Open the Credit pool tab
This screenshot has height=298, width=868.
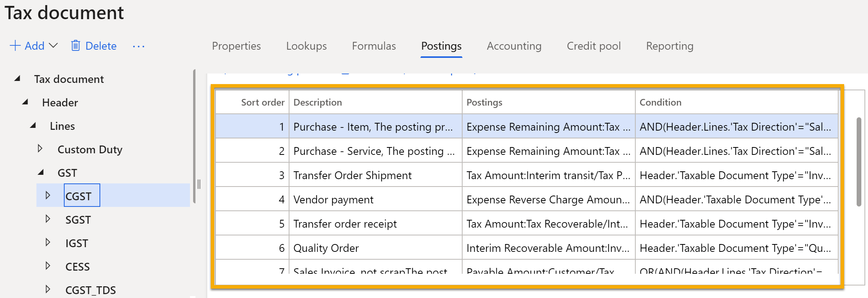(593, 46)
